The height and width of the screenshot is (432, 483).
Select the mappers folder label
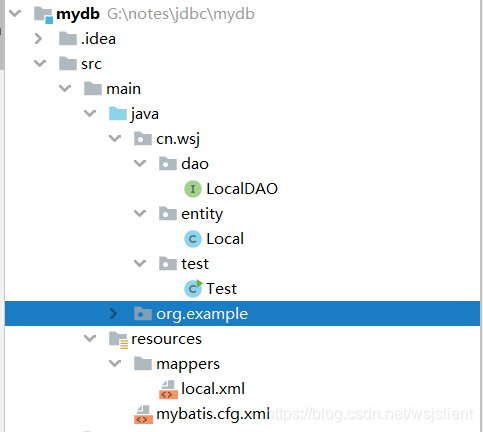pos(188,365)
